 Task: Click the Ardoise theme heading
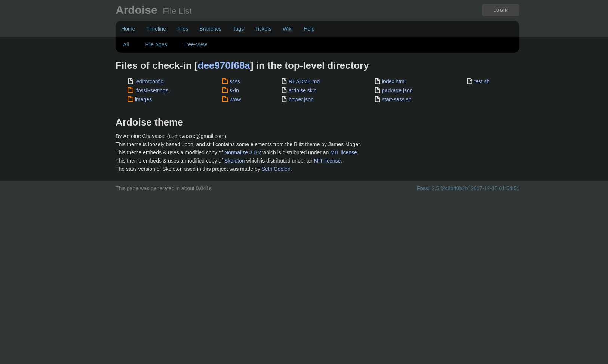(149, 122)
